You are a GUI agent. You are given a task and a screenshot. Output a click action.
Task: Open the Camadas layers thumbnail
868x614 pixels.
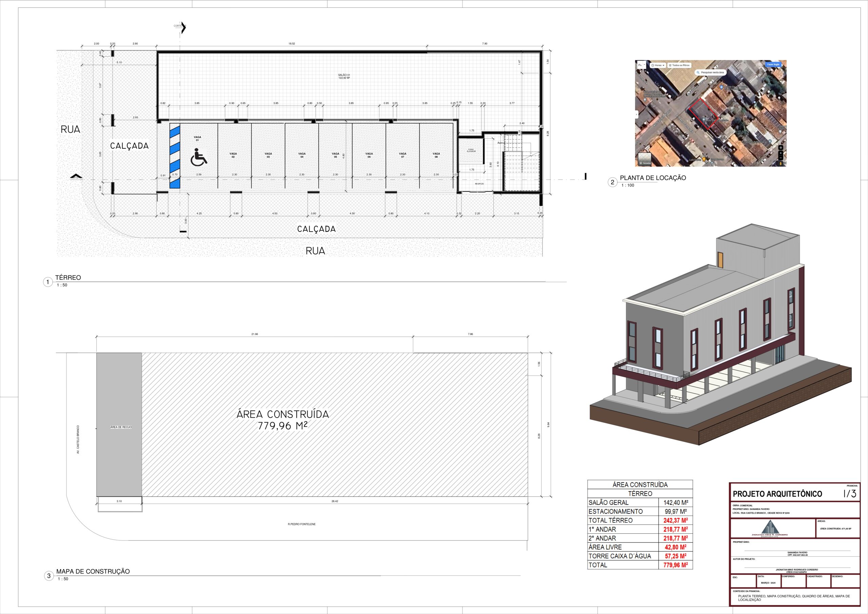point(645,159)
